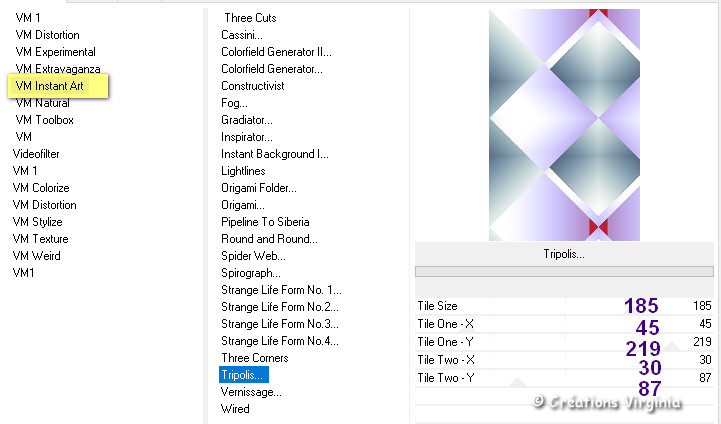
Task: Select the Inspirator... filter
Action: pyautogui.click(x=247, y=137)
